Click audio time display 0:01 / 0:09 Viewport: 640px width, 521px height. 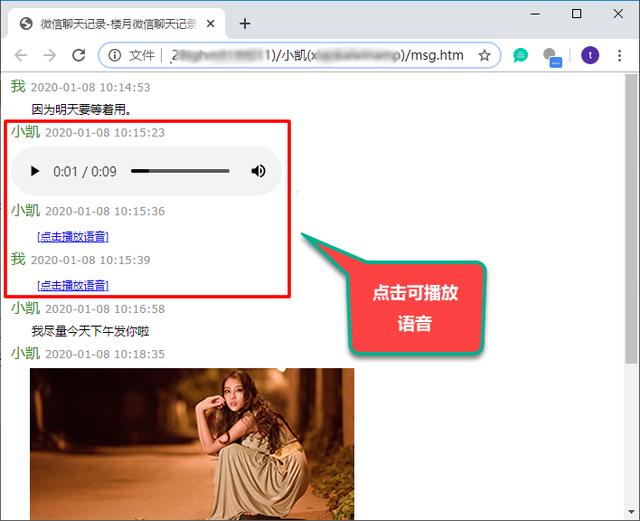[x=85, y=171]
